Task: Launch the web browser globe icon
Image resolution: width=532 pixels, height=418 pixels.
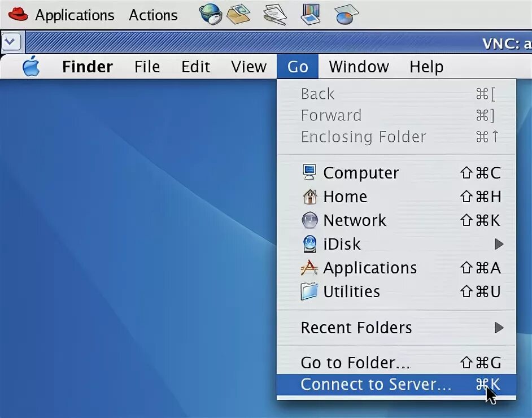Action: [x=210, y=14]
